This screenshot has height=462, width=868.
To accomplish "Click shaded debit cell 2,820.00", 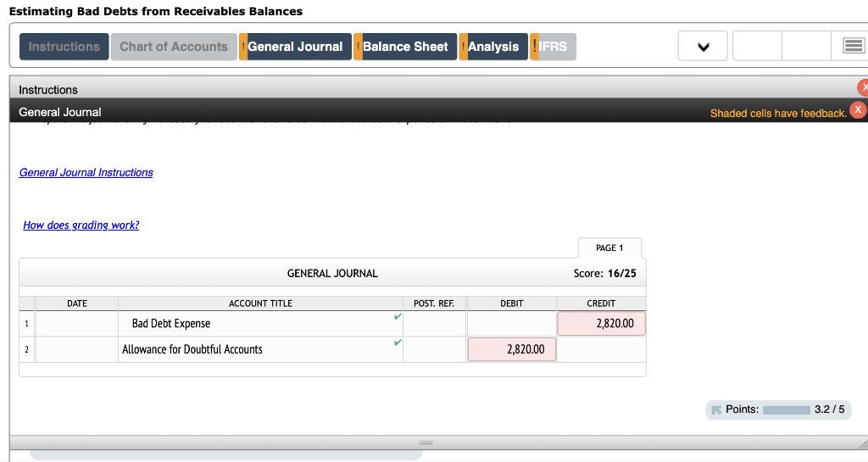I will [x=512, y=350].
